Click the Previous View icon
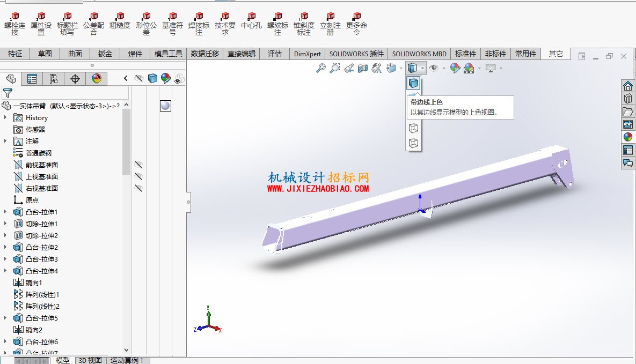This screenshot has width=636, height=364. (x=349, y=68)
